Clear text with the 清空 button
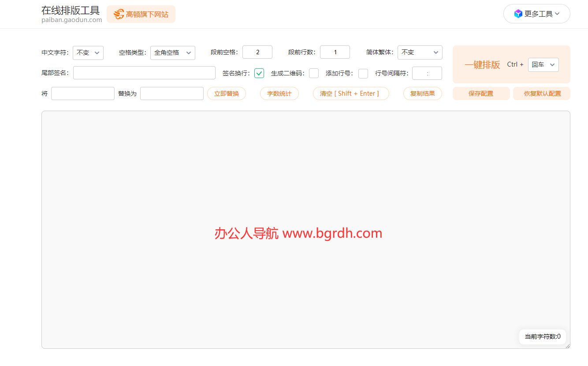 pyautogui.click(x=351, y=93)
